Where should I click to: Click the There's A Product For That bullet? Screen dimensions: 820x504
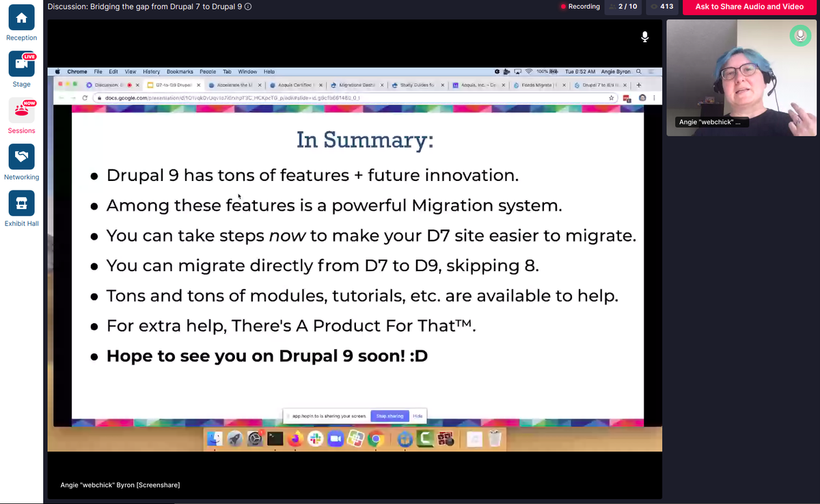pyautogui.click(x=291, y=326)
